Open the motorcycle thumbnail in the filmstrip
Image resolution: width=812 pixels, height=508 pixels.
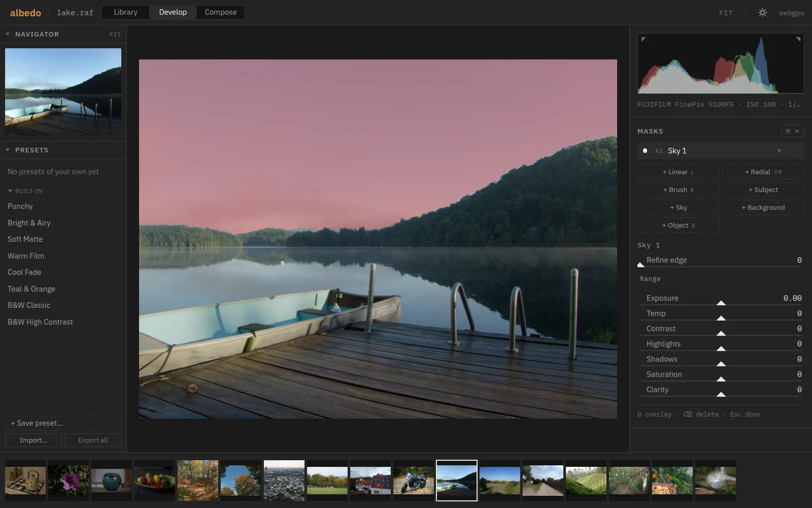(414, 481)
